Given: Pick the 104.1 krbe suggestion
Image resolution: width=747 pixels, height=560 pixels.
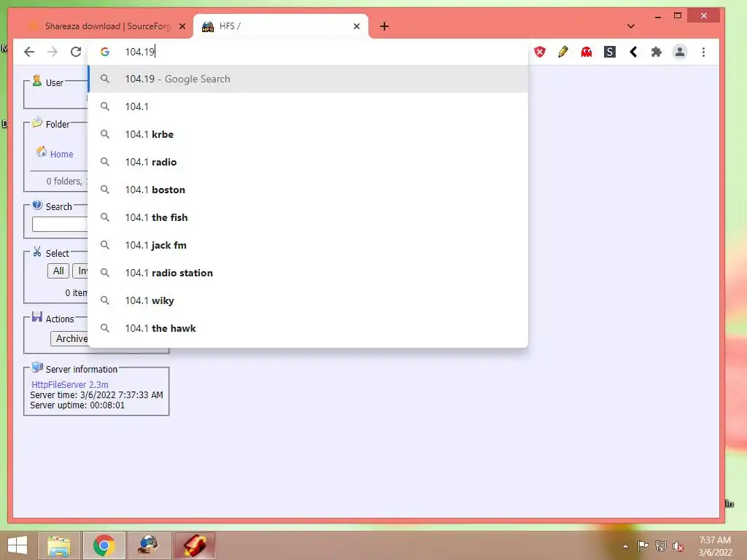Looking at the screenshot, I should pyautogui.click(x=309, y=134).
